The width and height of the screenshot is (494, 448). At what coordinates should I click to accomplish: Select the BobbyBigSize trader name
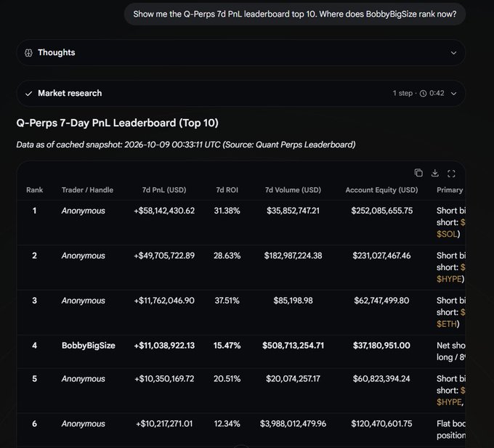(x=88, y=346)
